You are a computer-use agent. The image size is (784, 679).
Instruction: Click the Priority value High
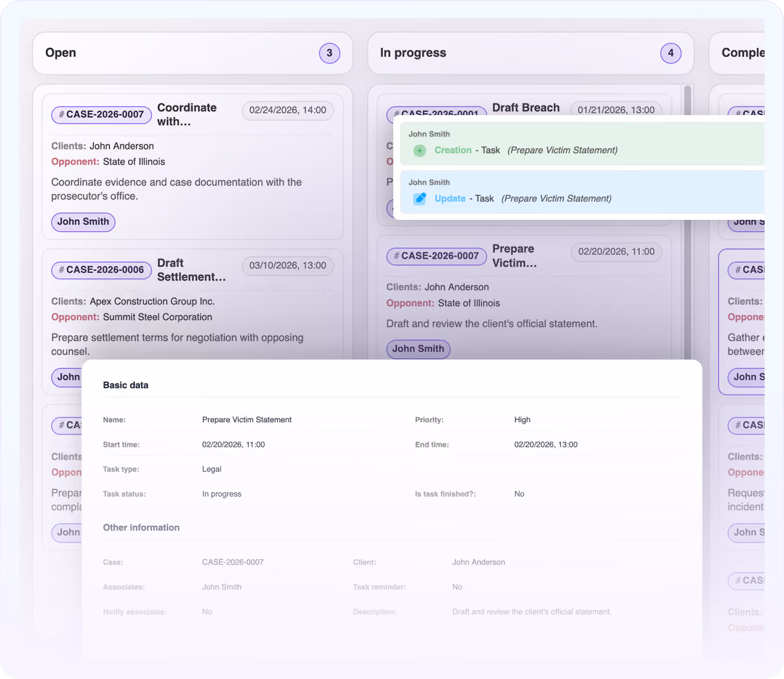(x=522, y=420)
